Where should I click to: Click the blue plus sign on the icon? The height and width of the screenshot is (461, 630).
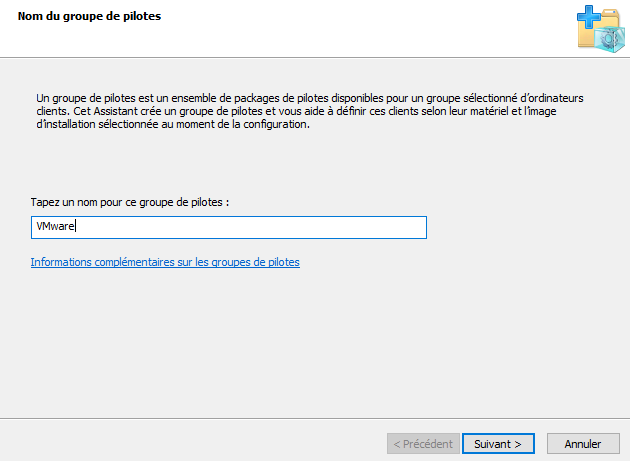coord(589,17)
